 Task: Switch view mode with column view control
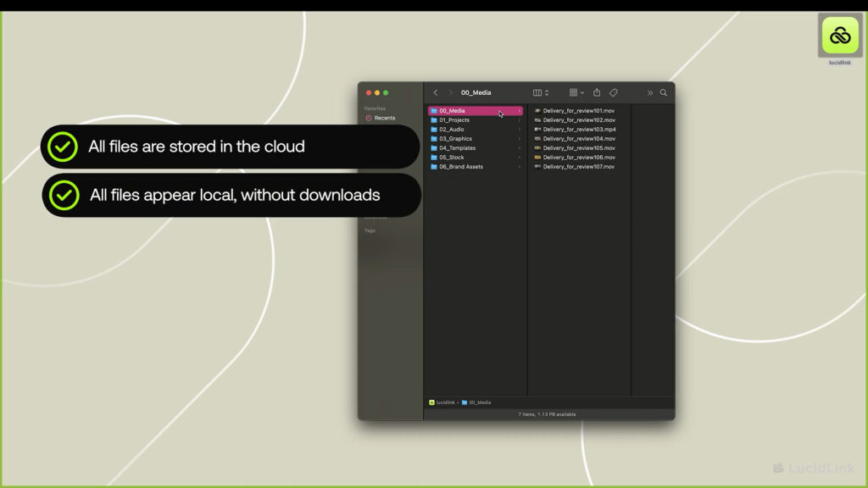pos(540,92)
